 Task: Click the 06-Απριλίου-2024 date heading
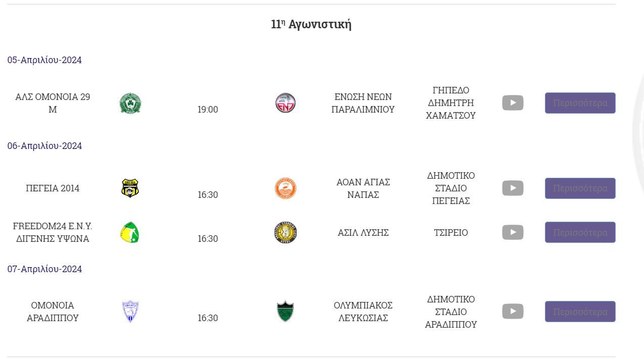pyautogui.click(x=44, y=146)
